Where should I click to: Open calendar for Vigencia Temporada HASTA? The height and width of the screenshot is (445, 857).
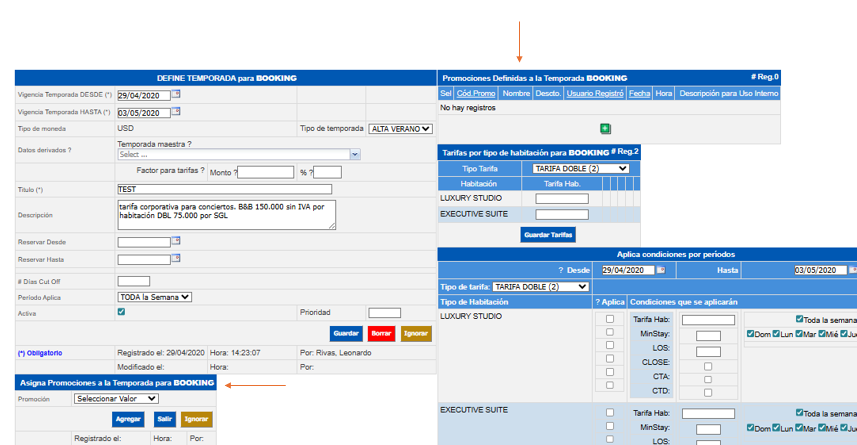pos(176,111)
